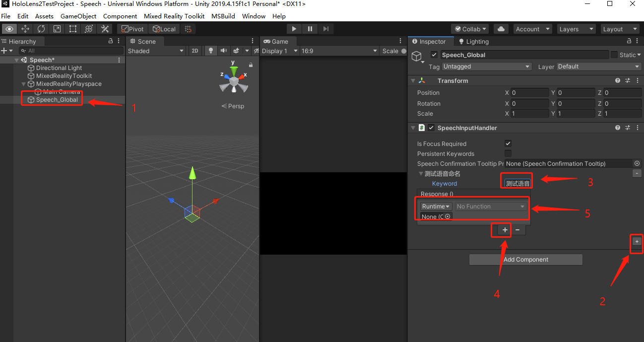Open the GameObject menu
Image resolution: width=644 pixels, height=342 pixels.
(x=78, y=16)
